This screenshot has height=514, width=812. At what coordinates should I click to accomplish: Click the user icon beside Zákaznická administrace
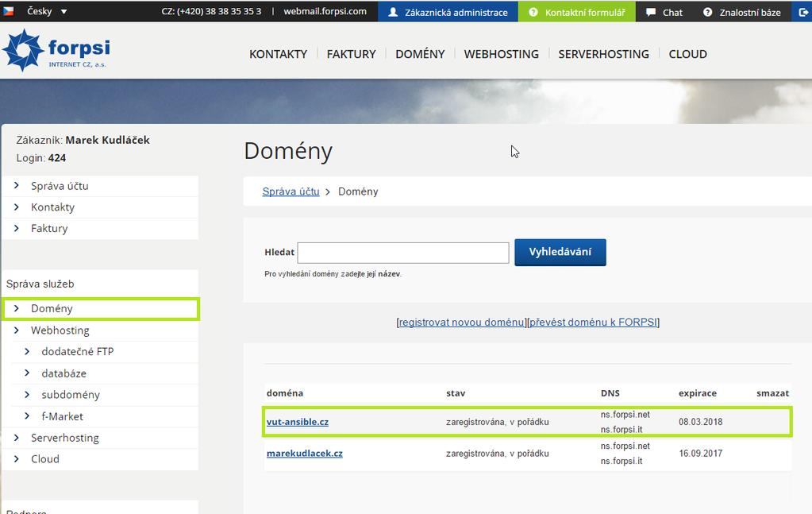click(x=393, y=12)
